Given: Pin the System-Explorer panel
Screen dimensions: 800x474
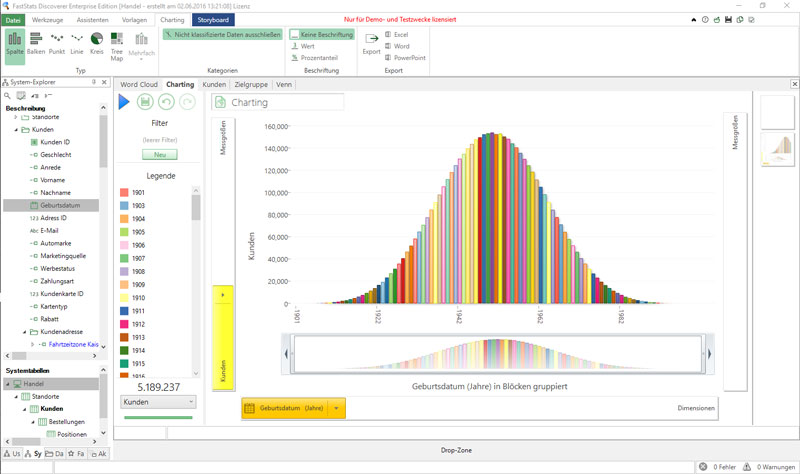Looking at the screenshot, I should [x=94, y=82].
